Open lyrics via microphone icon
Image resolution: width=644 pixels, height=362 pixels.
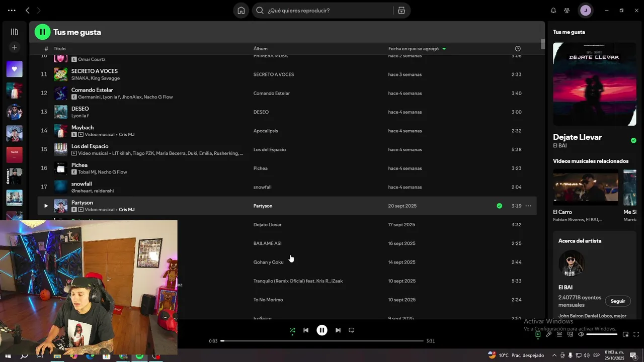coord(549,334)
